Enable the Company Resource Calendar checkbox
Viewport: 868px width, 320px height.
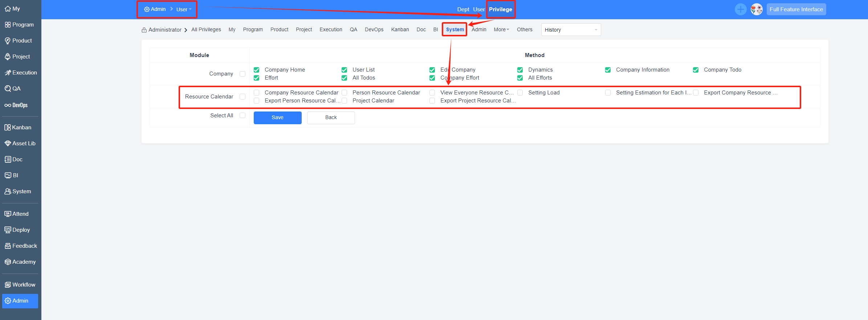pyautogui.click(x=257, y=93)
